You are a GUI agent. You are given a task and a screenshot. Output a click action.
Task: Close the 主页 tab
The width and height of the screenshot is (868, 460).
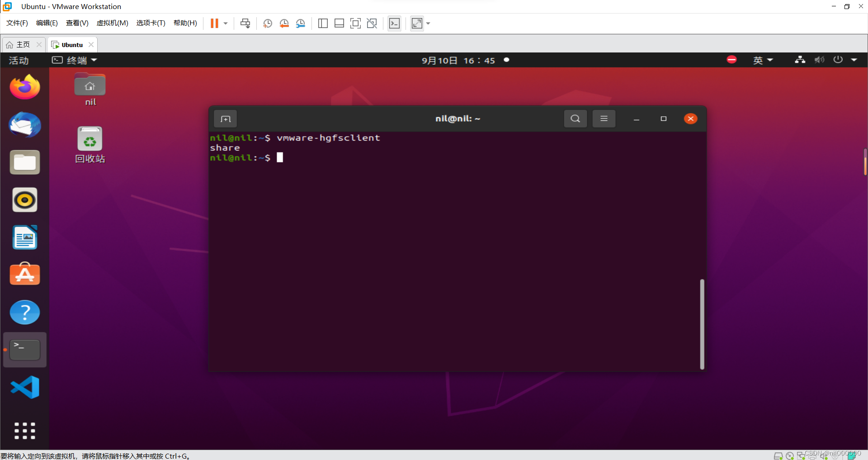[x=39, y=44]
